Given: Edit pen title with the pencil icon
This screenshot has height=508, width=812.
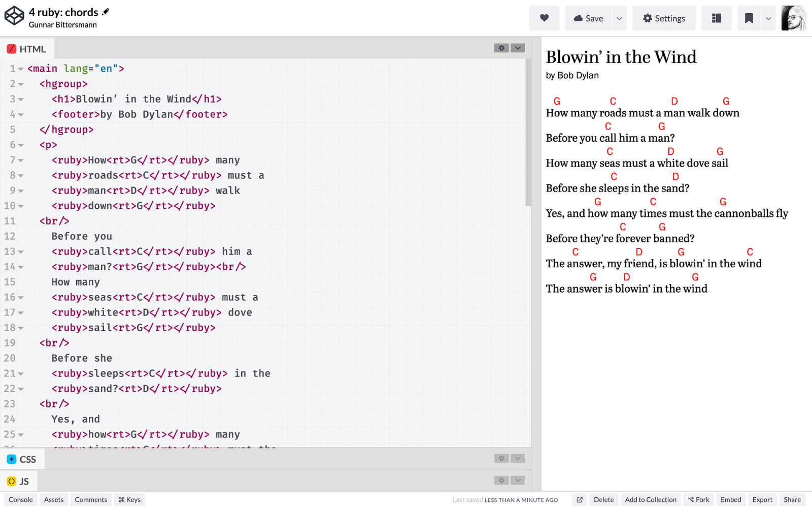Looking at the screenshot, I should pyautogui.click(x=106, y=12).
